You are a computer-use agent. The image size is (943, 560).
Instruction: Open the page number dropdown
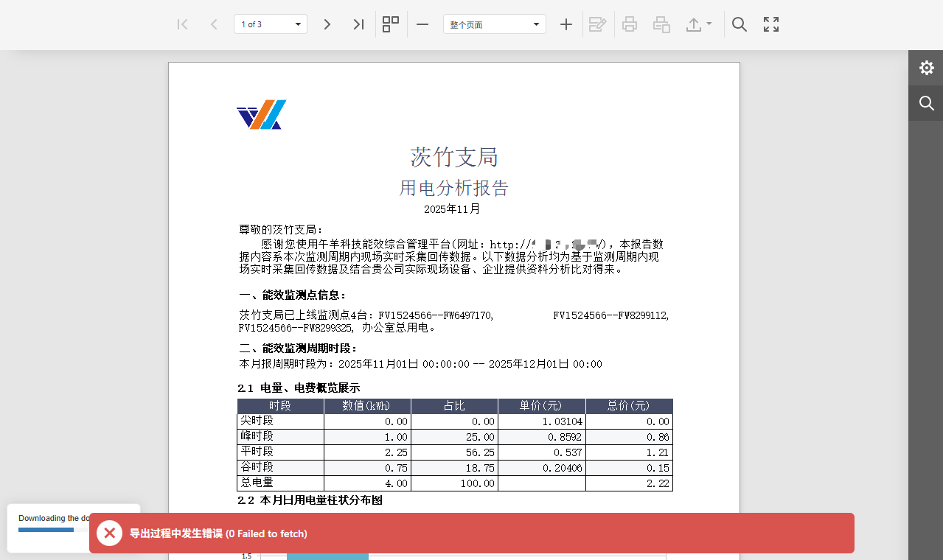click(x=298, y=24)
